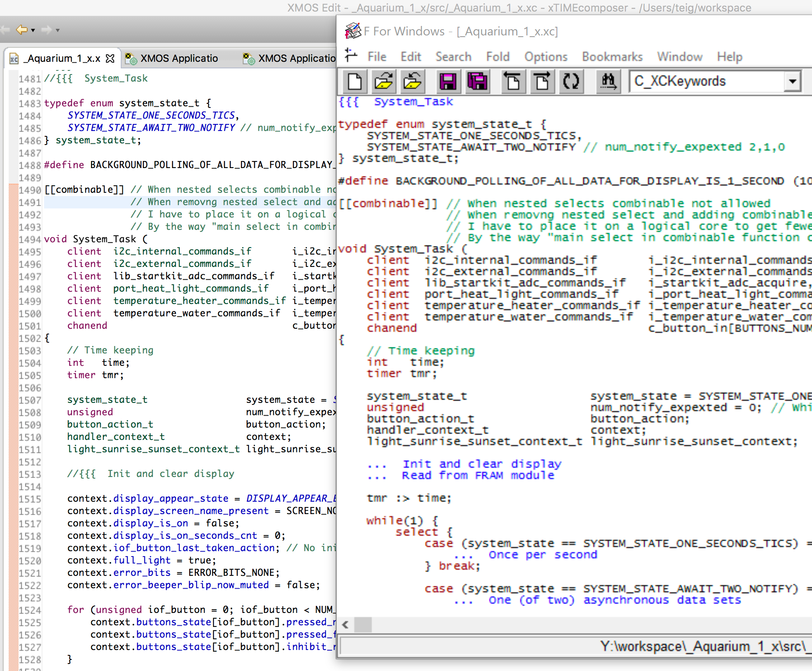The width and height of the screenshot is (812, 671).
Task: Click '//{{{ System_Task' on line 1481
Action: [x=96, y=78]
